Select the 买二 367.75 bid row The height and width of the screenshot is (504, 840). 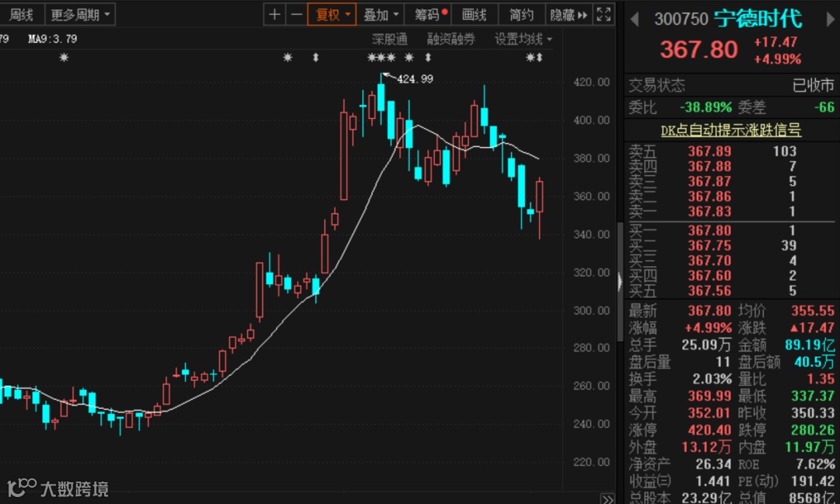(x=731, y=246)
